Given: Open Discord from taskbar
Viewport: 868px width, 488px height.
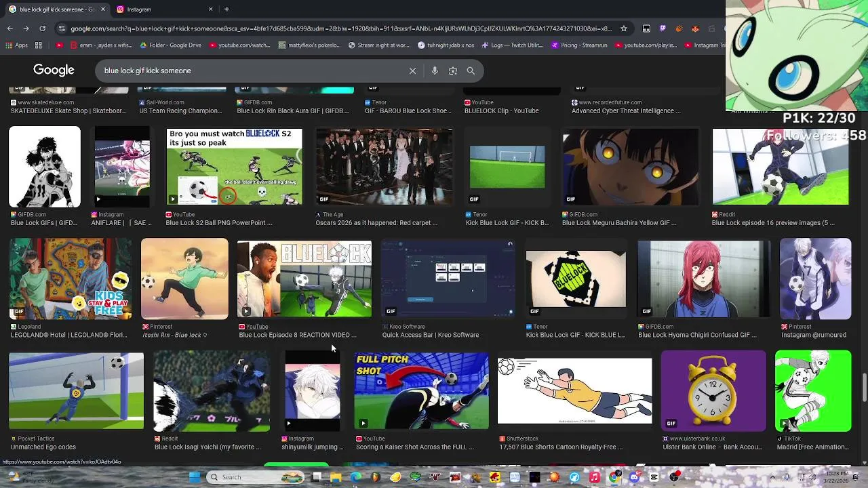Looking at the screenshot, I should 635,477.
